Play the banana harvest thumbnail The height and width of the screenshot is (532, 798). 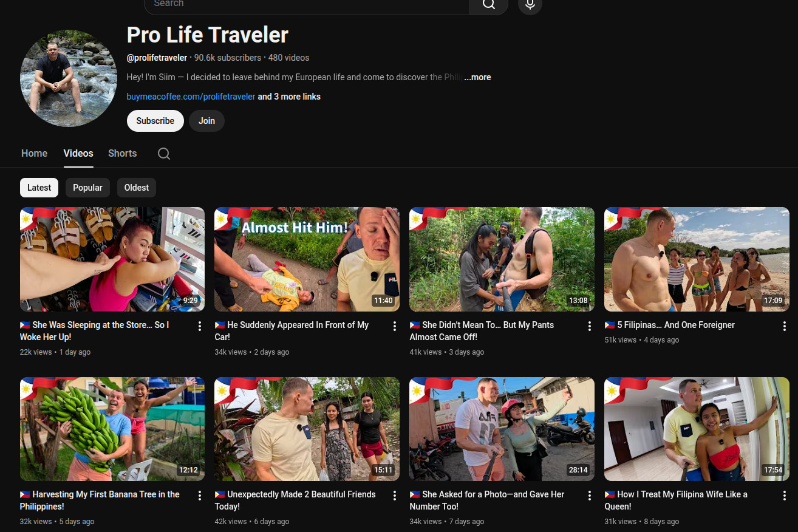pyautogui.click(x=112, y=429)
